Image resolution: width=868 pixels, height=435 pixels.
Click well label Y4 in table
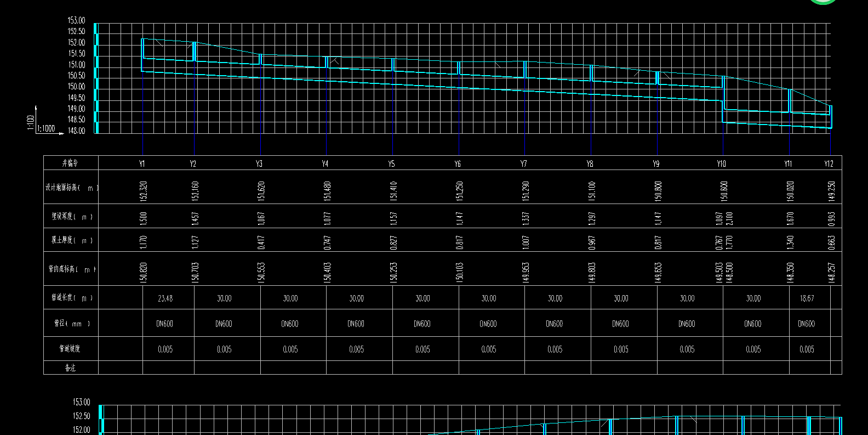click(x=325, y=163)
